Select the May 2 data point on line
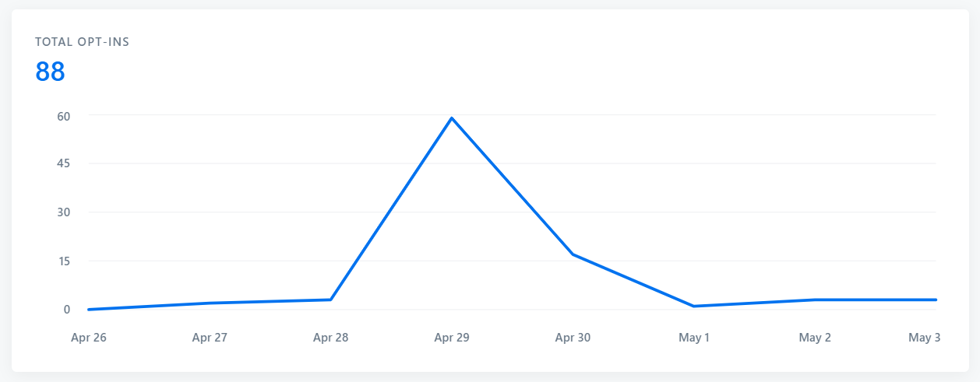The image size is (980, 382). click(x=815, y=300)
